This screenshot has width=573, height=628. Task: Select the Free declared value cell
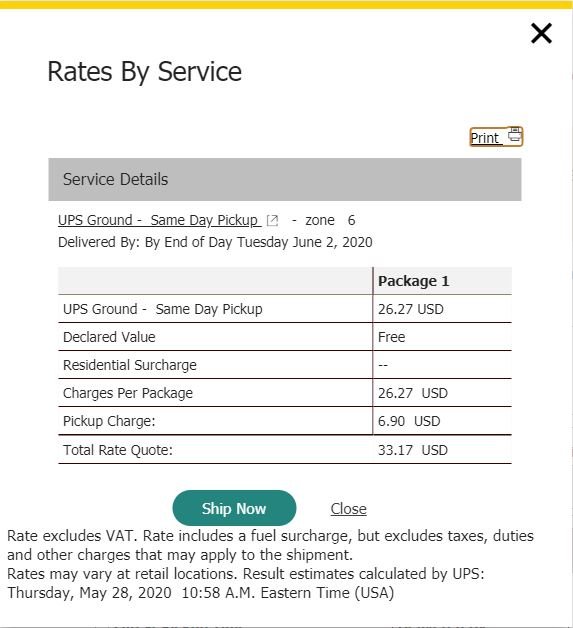[391, 337]
